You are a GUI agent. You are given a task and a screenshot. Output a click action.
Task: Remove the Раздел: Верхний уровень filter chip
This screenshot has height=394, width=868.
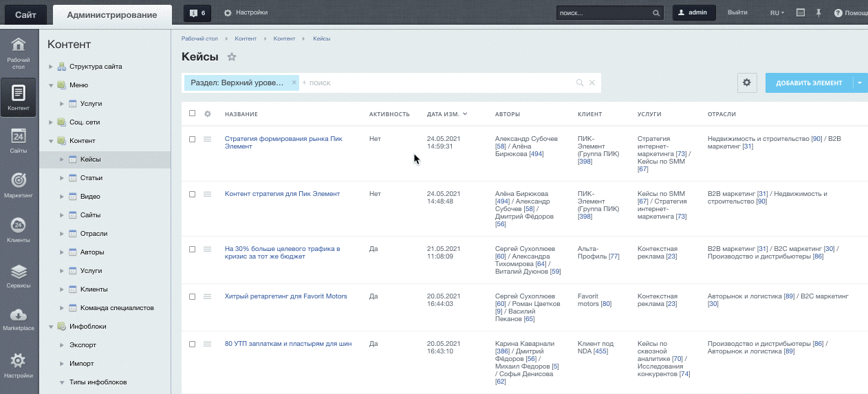(294, 83)
